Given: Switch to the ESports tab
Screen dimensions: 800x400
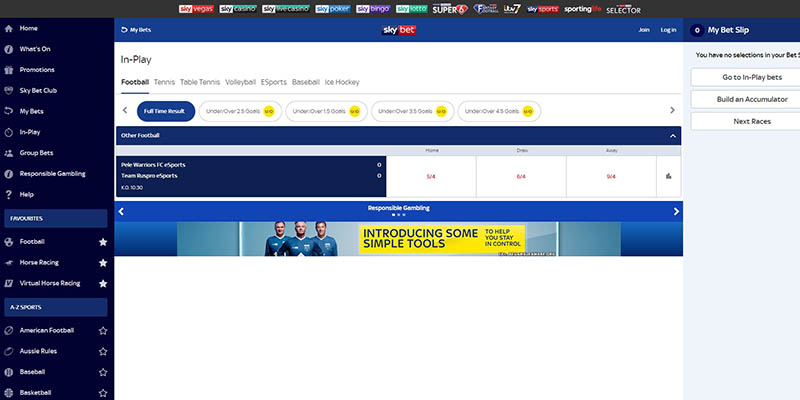Looking at the screenshot, I should (x=274, y=82).
